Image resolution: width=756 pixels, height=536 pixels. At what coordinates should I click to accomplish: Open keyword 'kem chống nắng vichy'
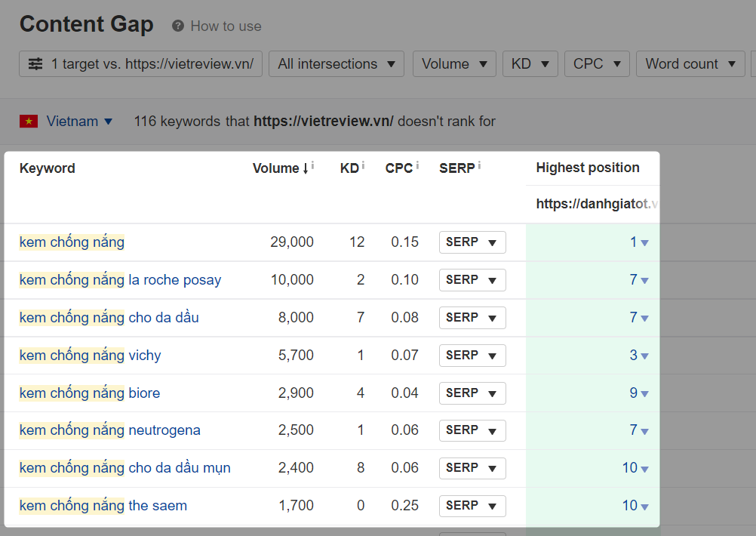(90, 355)
